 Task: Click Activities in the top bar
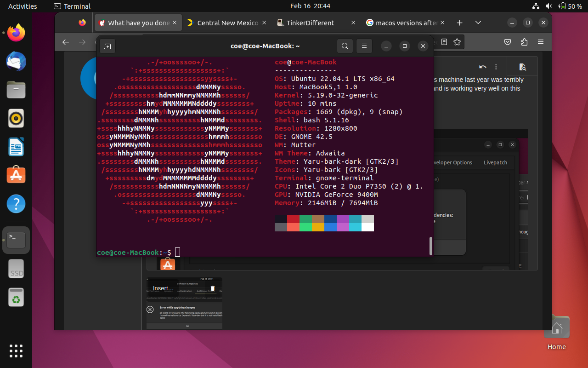click(x=23, y=6)
